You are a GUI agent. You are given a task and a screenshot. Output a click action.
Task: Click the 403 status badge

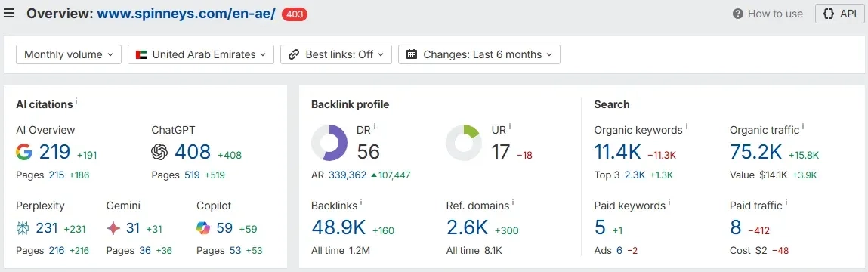coord(295,14)
